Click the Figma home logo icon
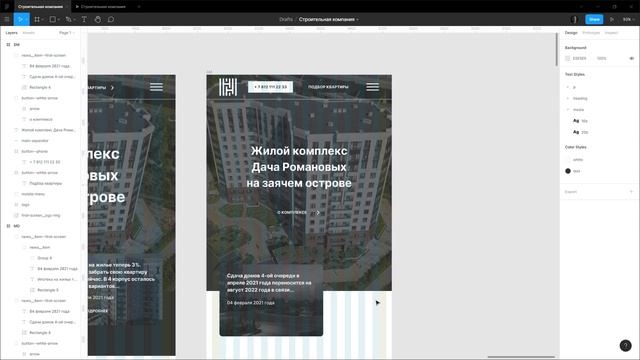This screenshot has width=640, height=360. coord(7,7)
